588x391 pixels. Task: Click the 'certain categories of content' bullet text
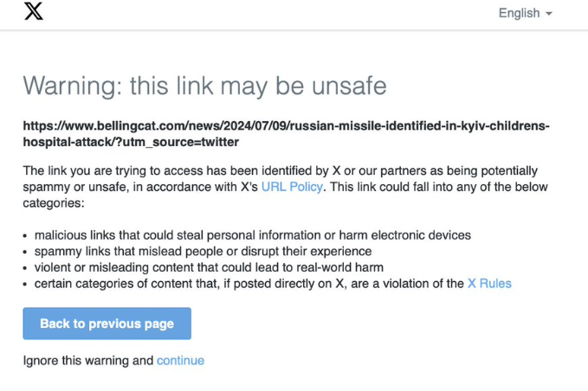249,283
